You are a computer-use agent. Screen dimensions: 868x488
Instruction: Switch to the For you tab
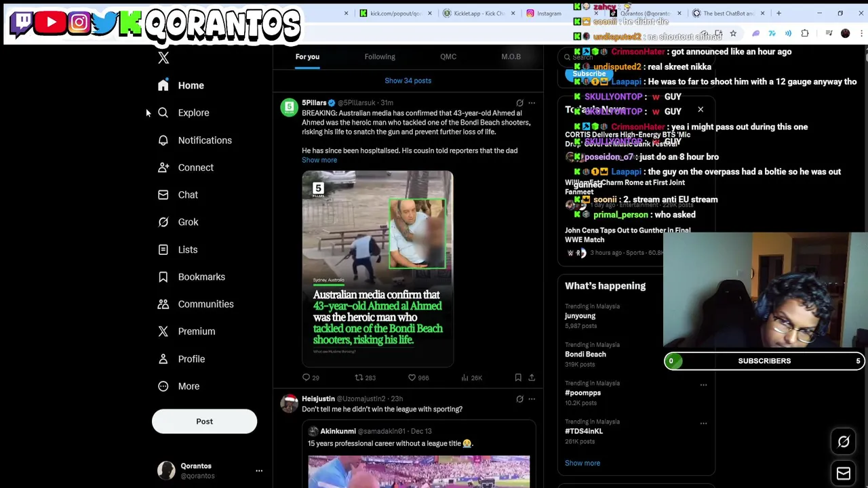(x=307, y=57)
